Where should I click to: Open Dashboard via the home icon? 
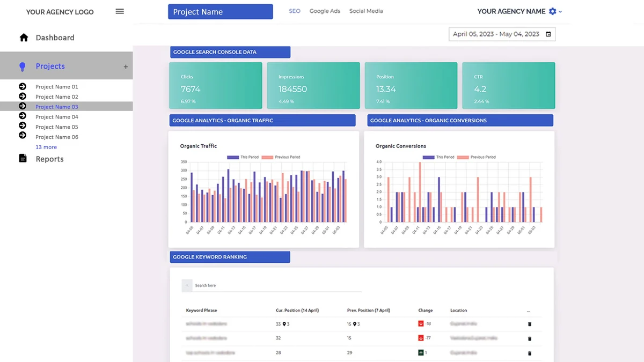pos(24,38)
